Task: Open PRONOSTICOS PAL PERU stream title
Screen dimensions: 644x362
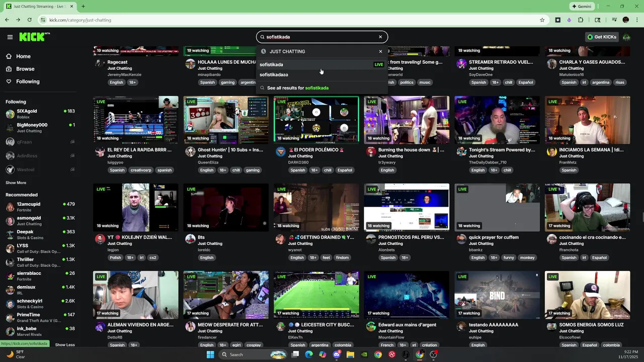Action: point(411,237)
